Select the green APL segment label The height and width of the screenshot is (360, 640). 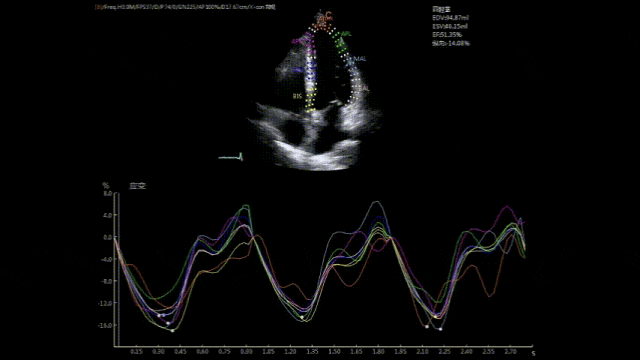click(347, 34)
